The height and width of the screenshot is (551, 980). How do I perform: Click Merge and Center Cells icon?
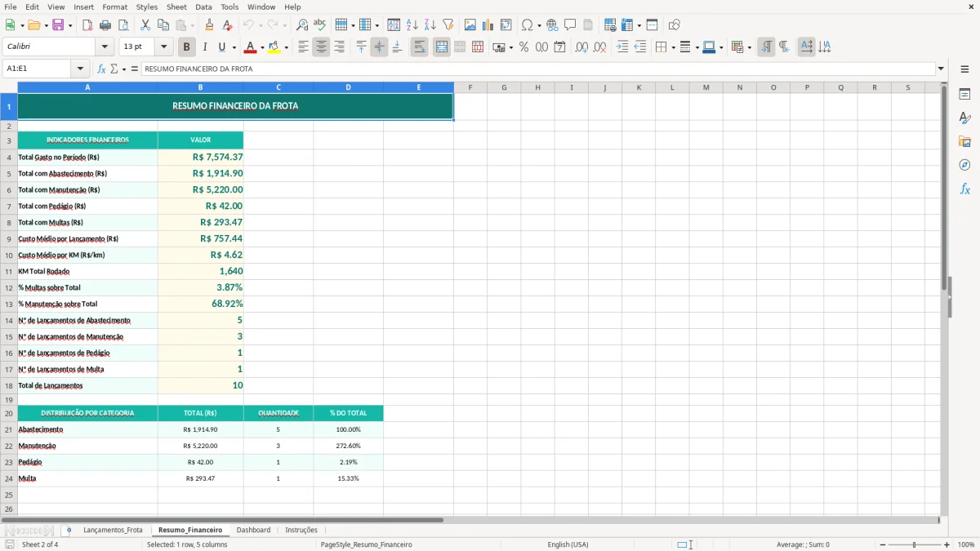pos(442,47)
